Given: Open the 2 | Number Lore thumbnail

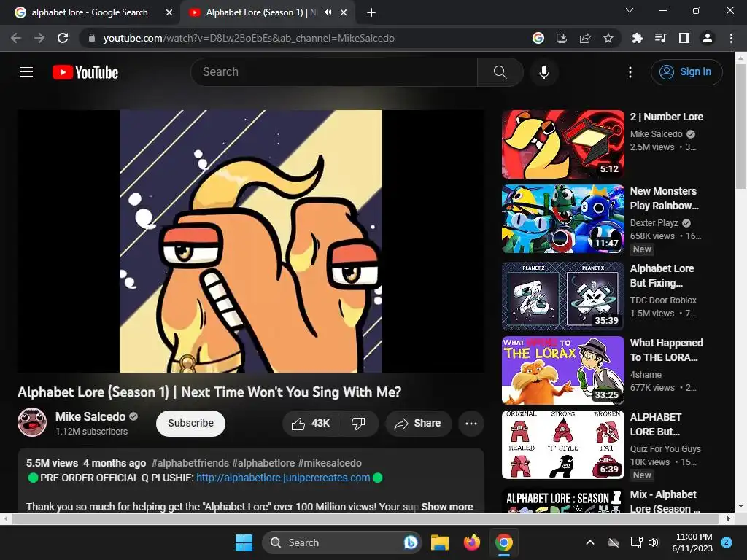Looking at the screenshot, I should (563, 144).
